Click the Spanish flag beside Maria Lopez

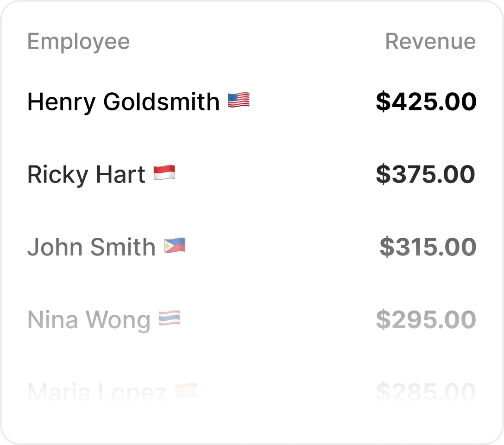(x=186, y=391)
